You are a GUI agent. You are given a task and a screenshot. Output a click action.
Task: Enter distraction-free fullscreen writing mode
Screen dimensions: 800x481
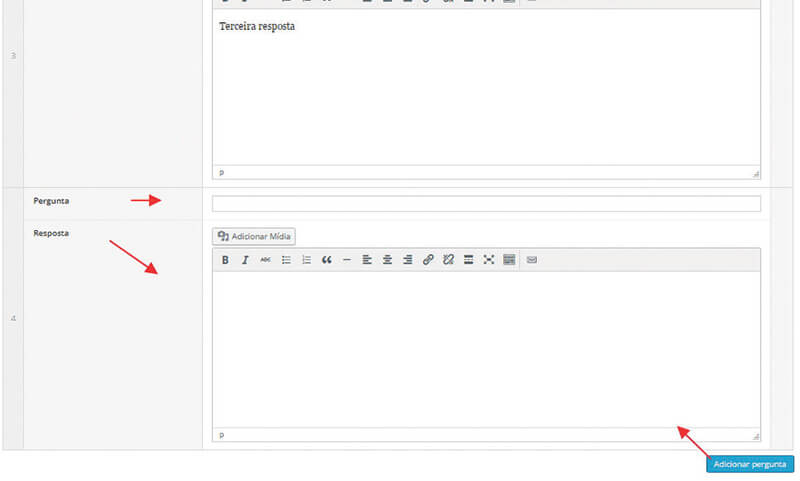(489, 260)
